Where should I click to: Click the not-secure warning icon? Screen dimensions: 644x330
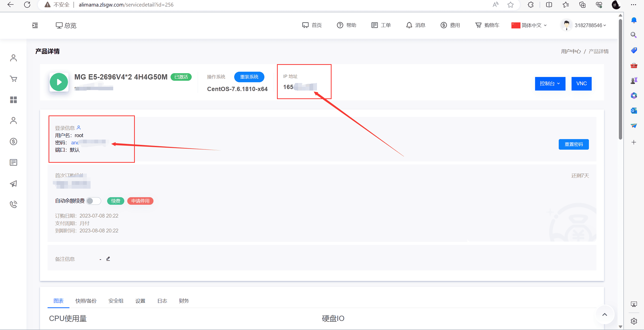[x=47, y=5]
